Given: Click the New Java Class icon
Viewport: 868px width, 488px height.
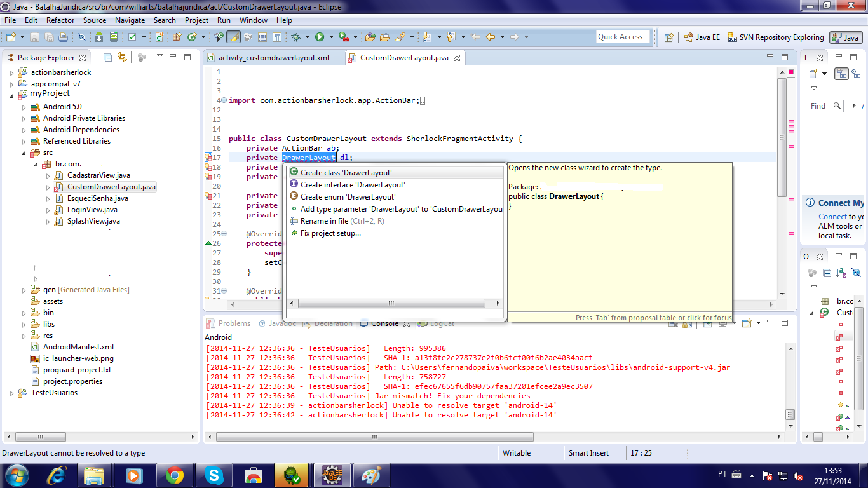Looking at the screenshot, I should (192, 37).
